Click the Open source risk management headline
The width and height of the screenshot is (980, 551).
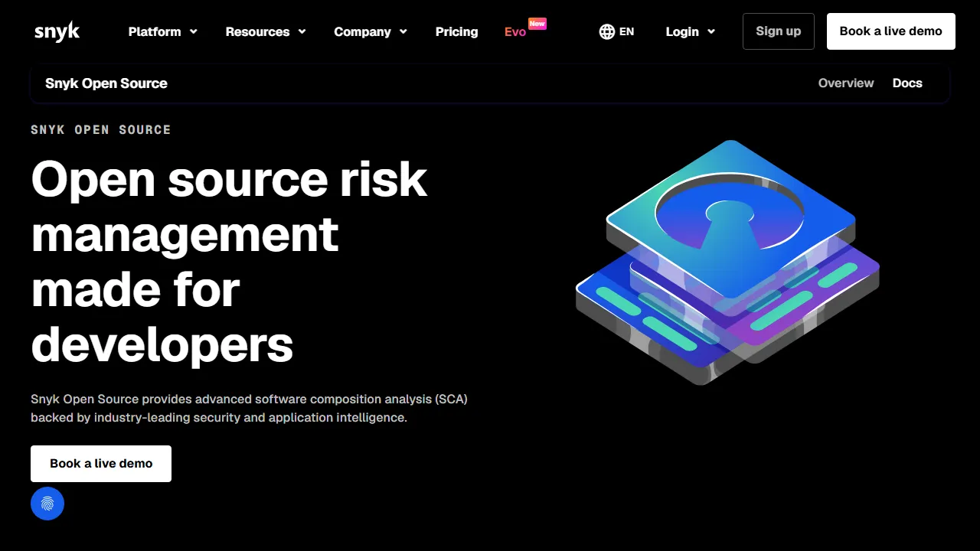point(229,262)
